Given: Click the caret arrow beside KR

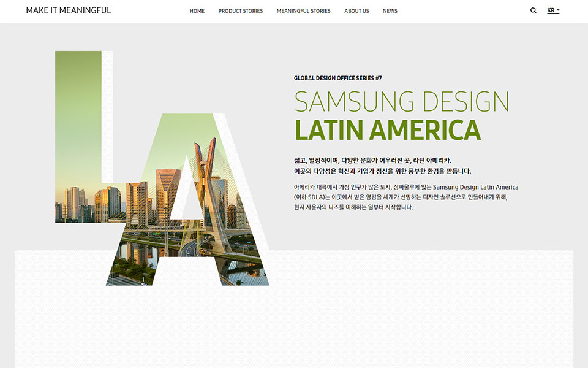Looking at the screenshot, I should click(x=558, y=11).
